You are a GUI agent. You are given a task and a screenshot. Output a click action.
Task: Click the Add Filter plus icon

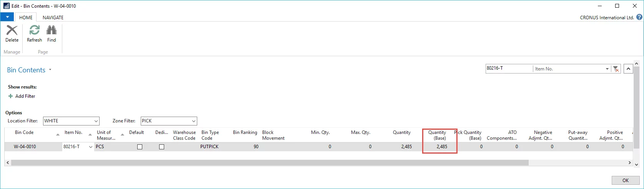(10, 96)
